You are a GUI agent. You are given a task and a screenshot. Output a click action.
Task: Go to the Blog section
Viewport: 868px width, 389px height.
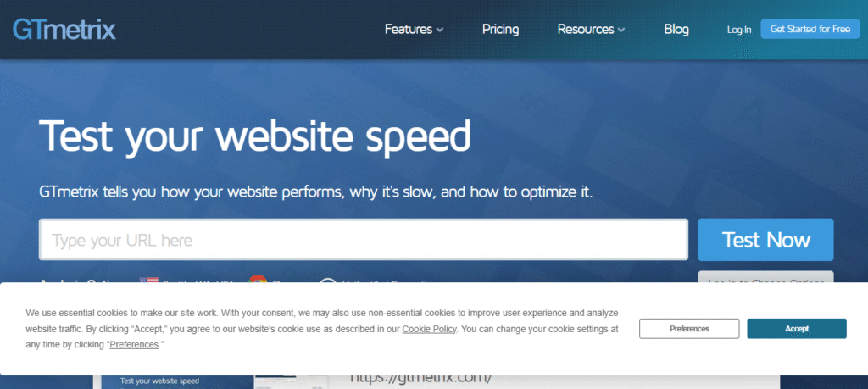pos(676,29)
